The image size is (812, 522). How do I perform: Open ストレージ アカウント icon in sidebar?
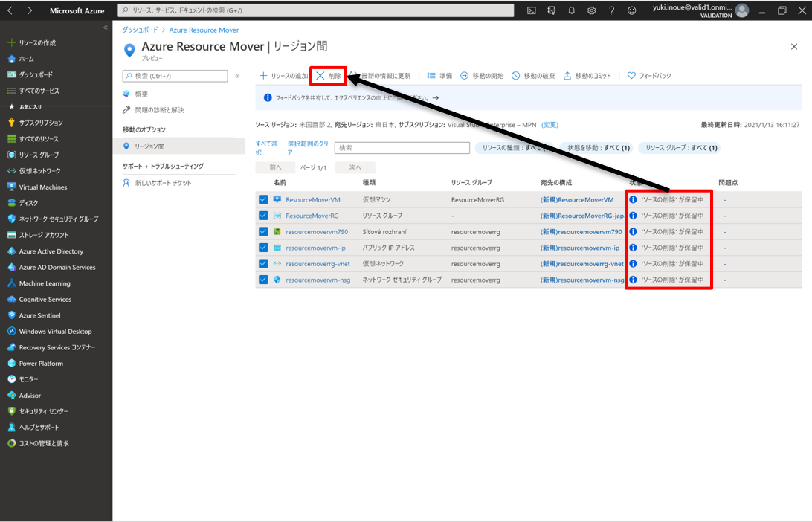click(x=11, y=235)
